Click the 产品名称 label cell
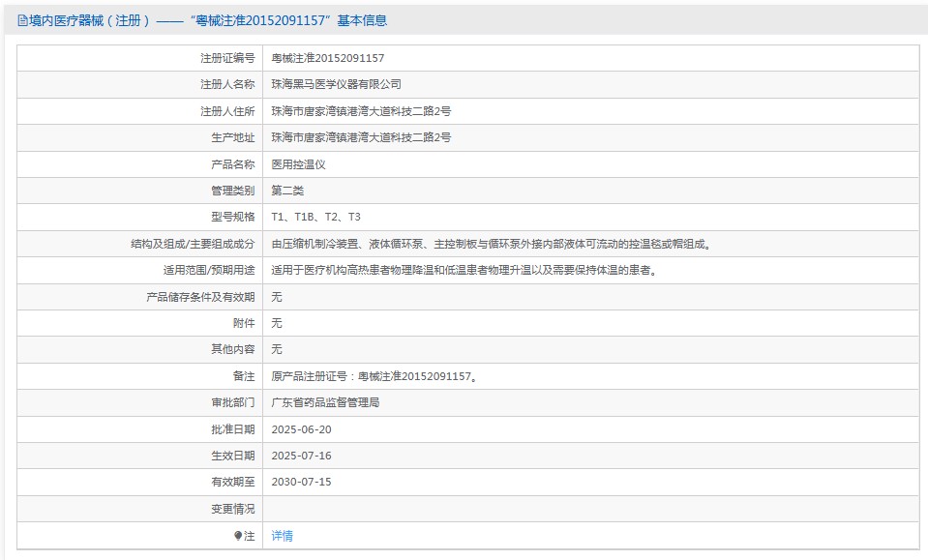Screen dimensions: 928x560 coord(140,164)
